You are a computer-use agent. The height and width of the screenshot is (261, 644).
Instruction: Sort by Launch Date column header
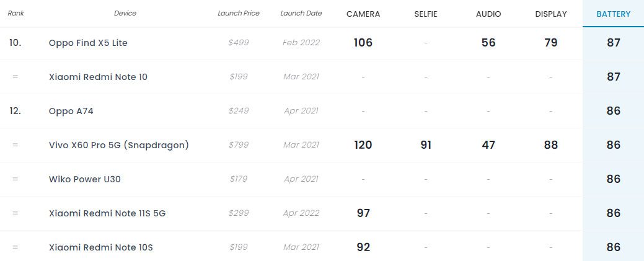[x=301, y=13]
